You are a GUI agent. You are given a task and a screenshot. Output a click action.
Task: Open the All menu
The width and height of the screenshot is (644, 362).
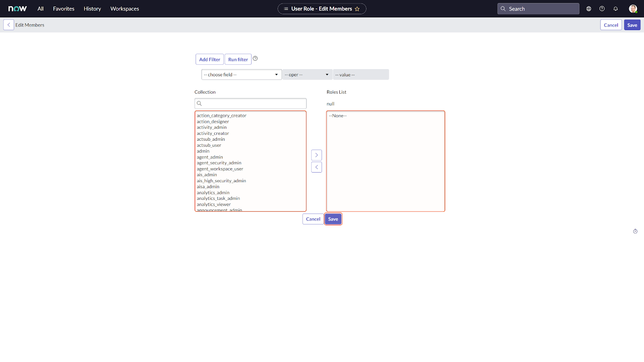(40, 9)
